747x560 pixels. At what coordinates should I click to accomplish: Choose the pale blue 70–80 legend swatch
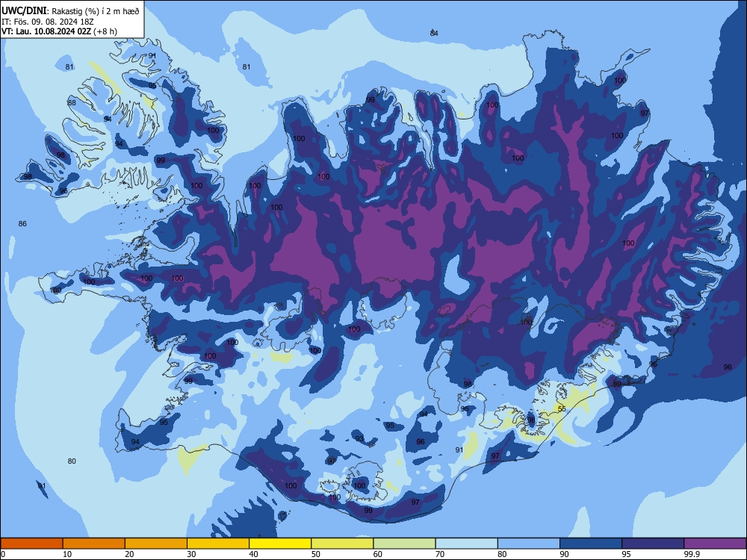click(x=466, y=544)
